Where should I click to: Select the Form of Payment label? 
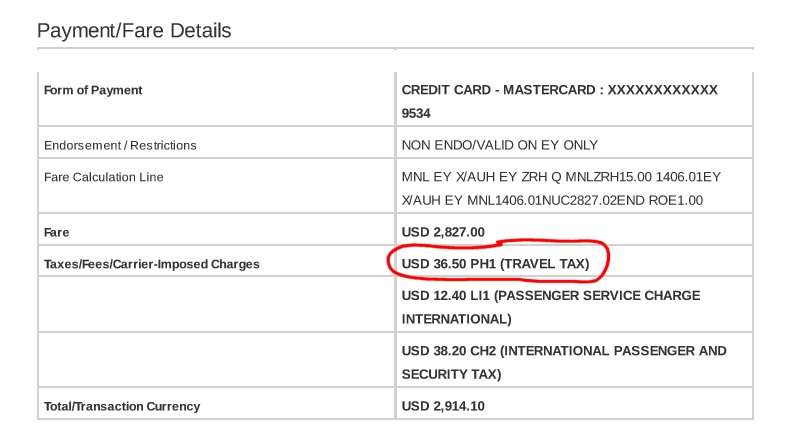point(93,90)
